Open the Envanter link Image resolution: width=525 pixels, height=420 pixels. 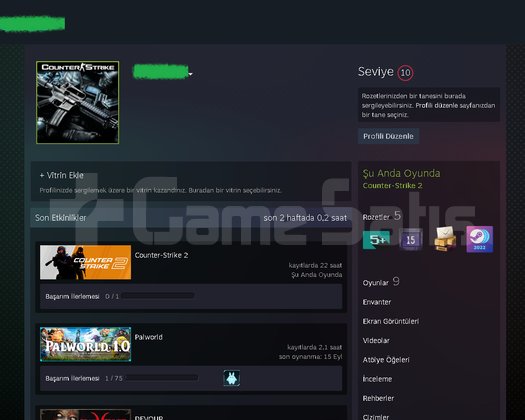[377, 302]
